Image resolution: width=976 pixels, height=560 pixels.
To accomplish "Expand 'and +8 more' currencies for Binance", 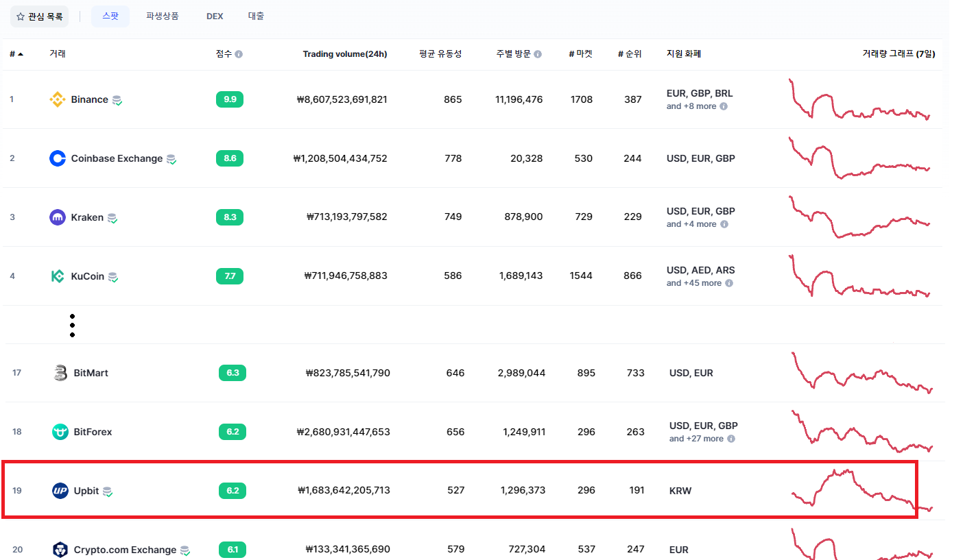I will click(691, 107).
